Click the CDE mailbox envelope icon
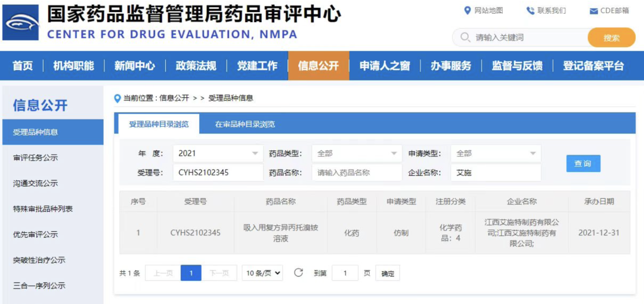644x304 pixels. [593, 11]
